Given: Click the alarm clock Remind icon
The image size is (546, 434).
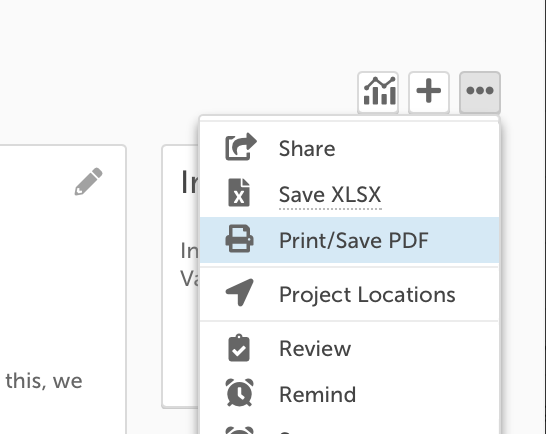Looking at the screenshot, I should pos(239,393).
